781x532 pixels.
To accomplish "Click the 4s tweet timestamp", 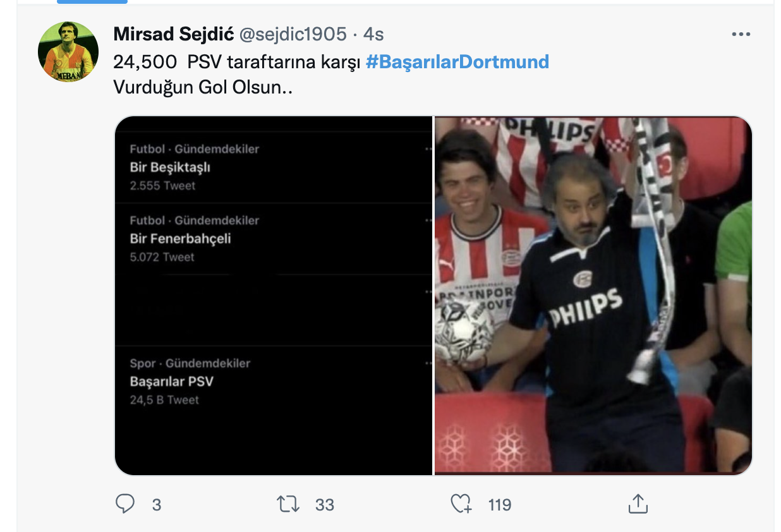I will click(x=373, y=34).
